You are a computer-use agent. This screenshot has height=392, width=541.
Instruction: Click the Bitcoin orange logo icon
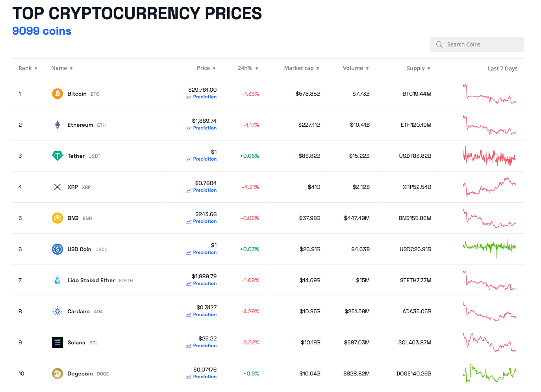[x=57, y=94]
